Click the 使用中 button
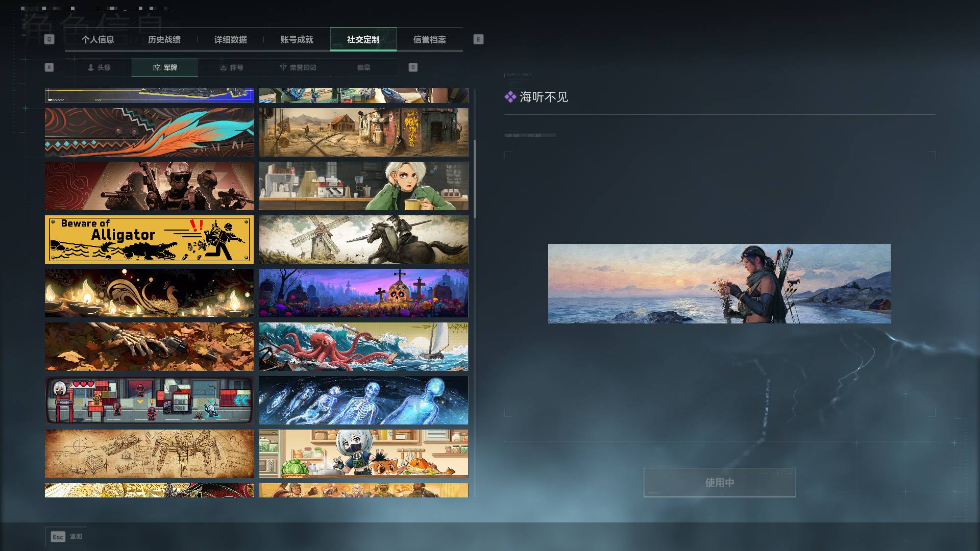The image size is (980, 551). (719, 482)
